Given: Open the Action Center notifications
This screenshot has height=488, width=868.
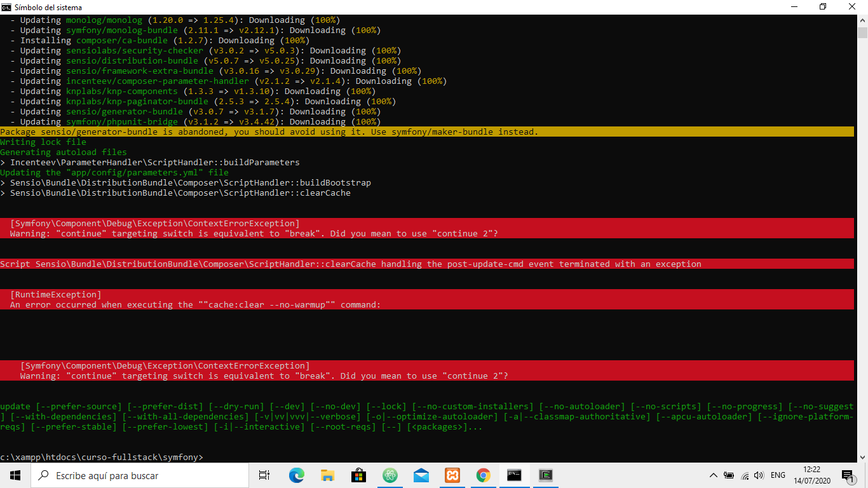Looking at the screenshot, I should [x=848, y=475].
